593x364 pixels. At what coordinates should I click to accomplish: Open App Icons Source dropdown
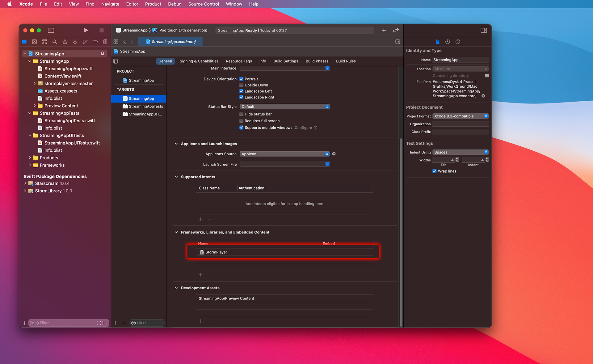coord(284,154)
